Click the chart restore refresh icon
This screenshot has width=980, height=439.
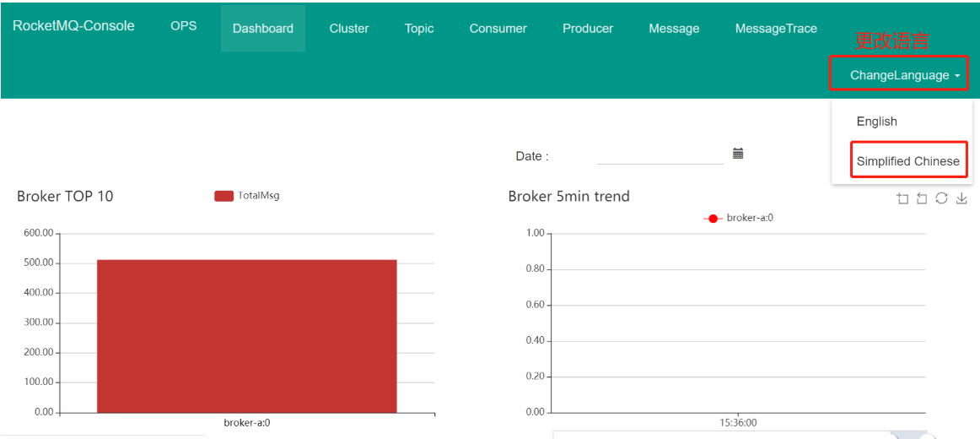pos(941,198)
